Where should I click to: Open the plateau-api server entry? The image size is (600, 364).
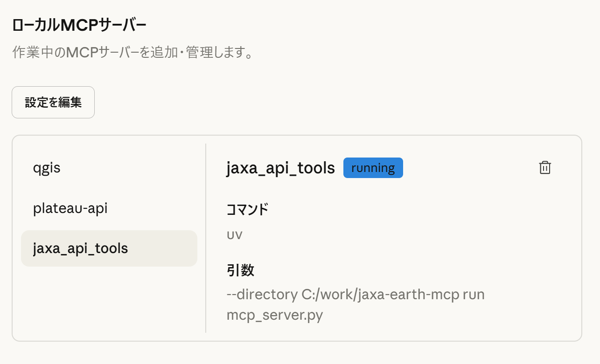tap(70, 208)
